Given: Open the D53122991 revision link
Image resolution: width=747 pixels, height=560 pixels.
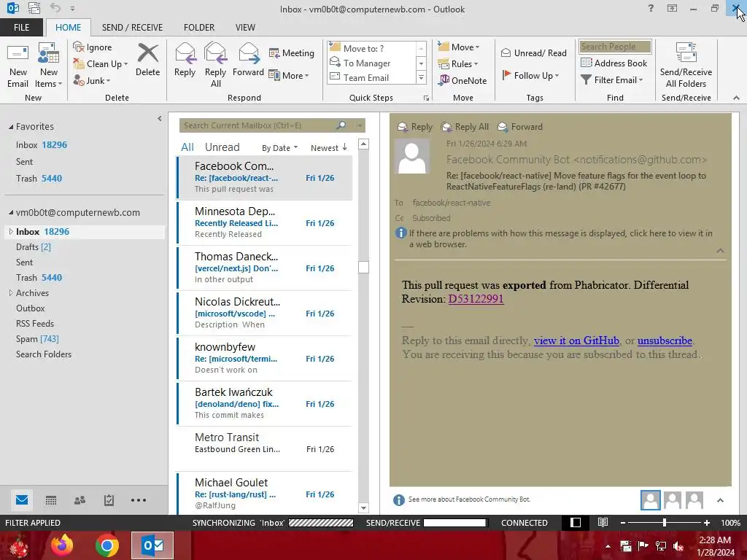Looking at the screenshot, I should [476, 299].
